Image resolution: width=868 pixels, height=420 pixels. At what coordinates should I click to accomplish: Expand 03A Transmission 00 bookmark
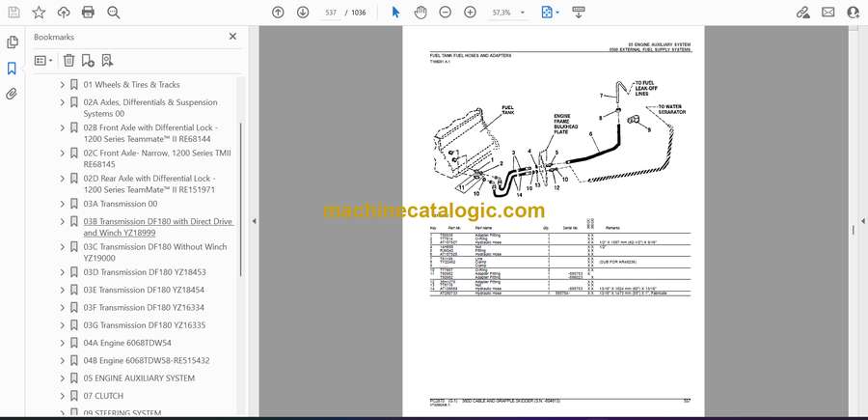(x=63, y=204)
